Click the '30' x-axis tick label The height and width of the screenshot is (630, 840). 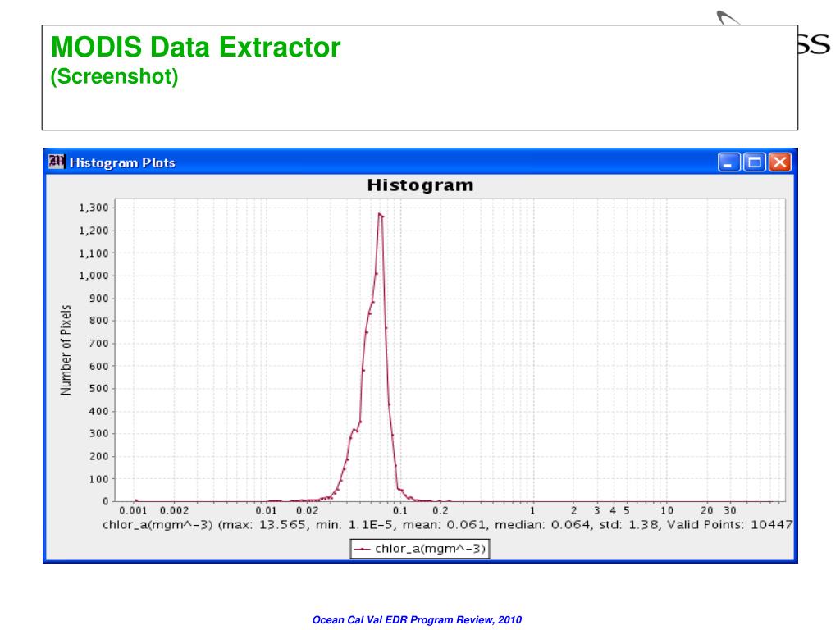coord(730,510)
